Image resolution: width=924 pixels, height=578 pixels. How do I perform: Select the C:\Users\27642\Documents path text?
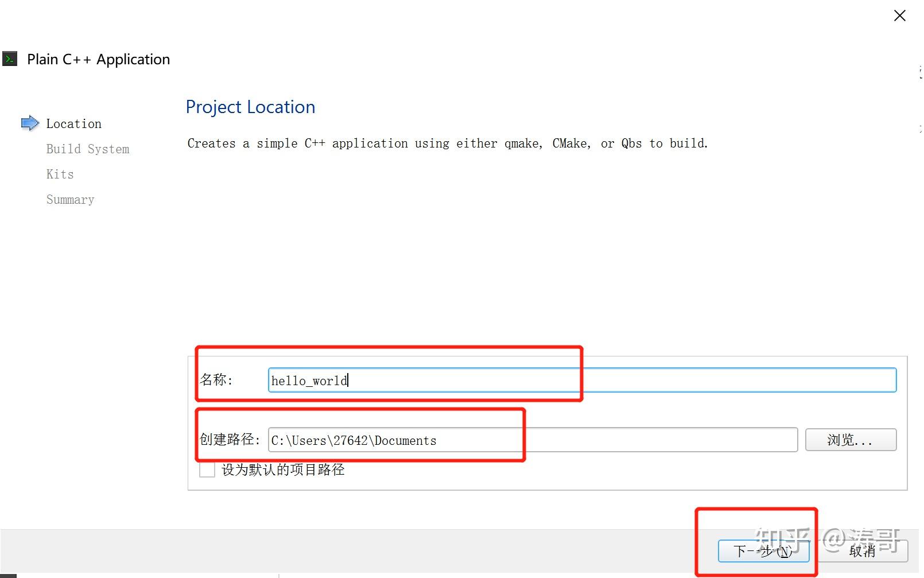[x=353, y=440]
